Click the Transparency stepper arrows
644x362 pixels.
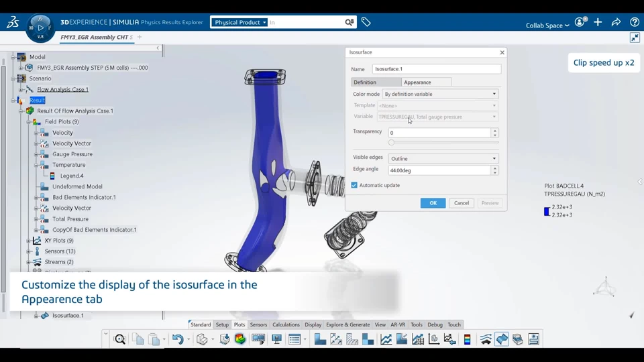pos(495,133)
